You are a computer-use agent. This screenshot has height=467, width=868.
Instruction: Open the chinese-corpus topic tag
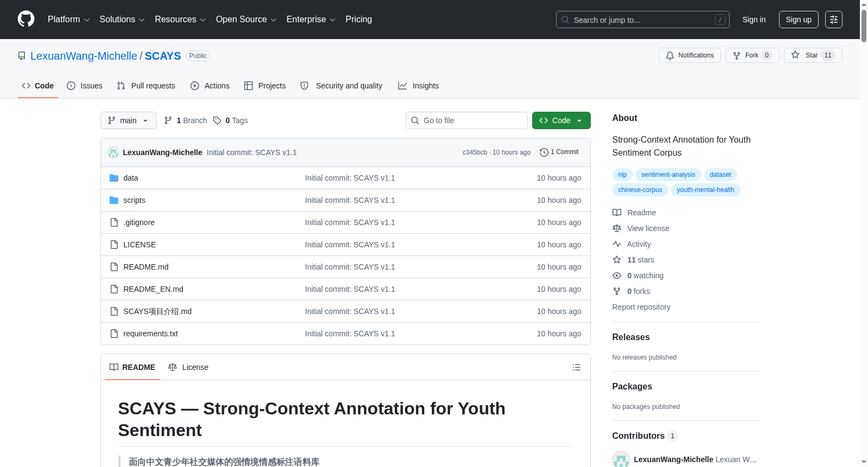click(x=640, y=190)
